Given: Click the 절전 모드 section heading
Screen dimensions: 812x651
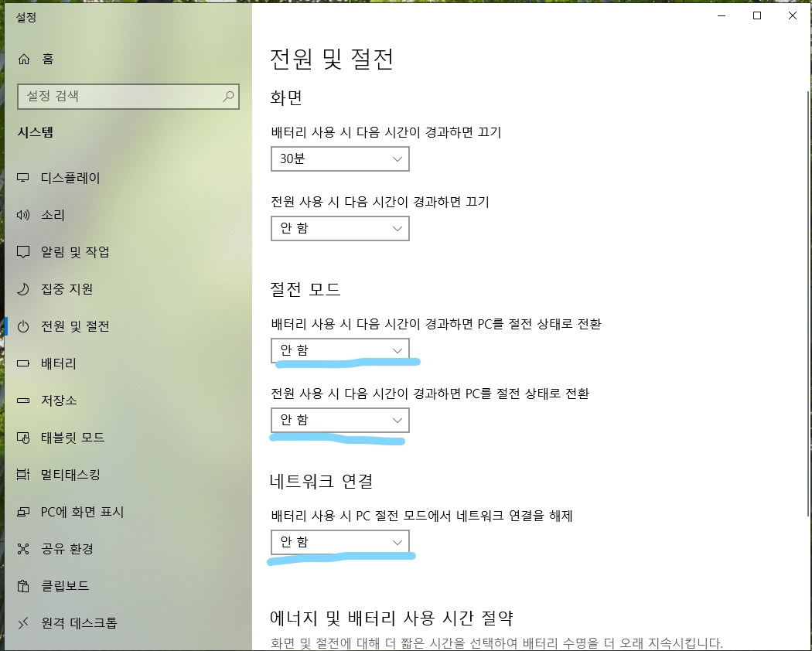Looking at the screenshot, I should [305, 289].
